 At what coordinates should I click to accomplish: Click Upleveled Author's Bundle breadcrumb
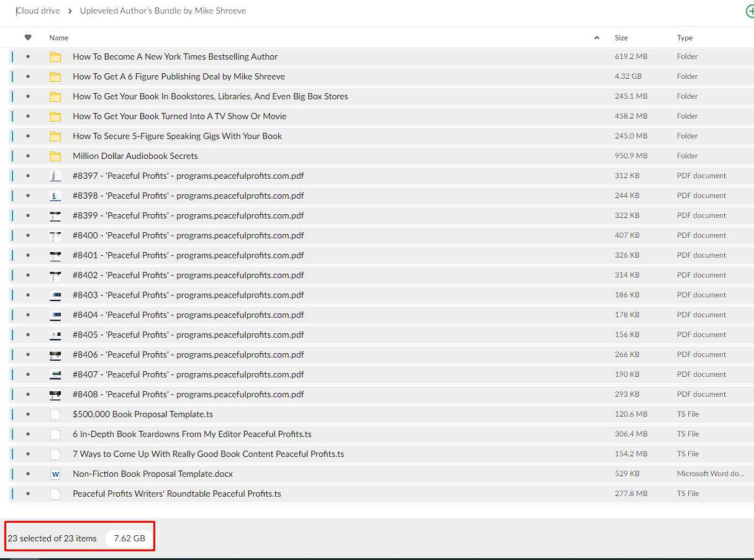pos(163,11)
